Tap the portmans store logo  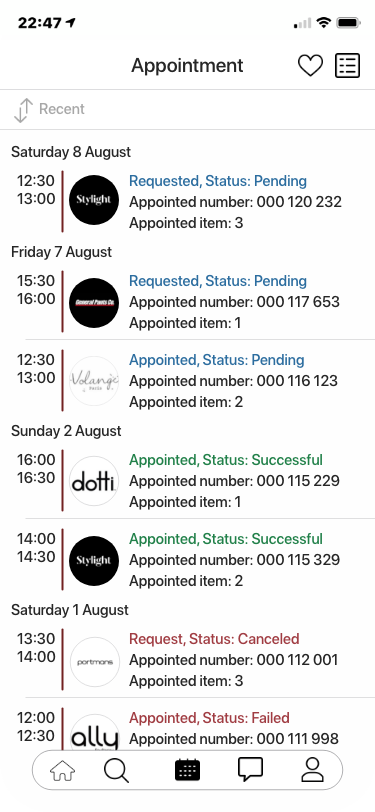click(94, 662)
